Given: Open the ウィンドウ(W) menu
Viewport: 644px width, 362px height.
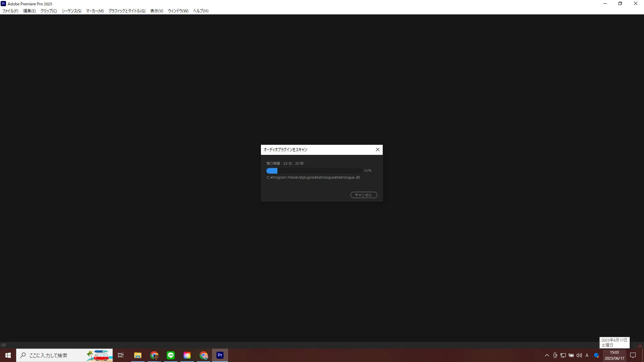Looking at the screenshot, I should [x=178, y=11].
